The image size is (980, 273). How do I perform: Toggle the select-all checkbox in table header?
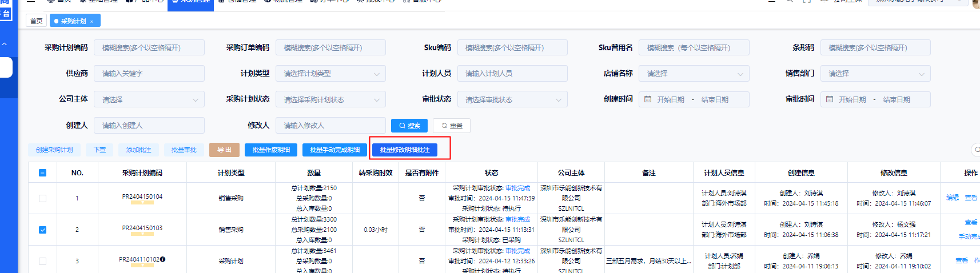[x=42, y=172]
